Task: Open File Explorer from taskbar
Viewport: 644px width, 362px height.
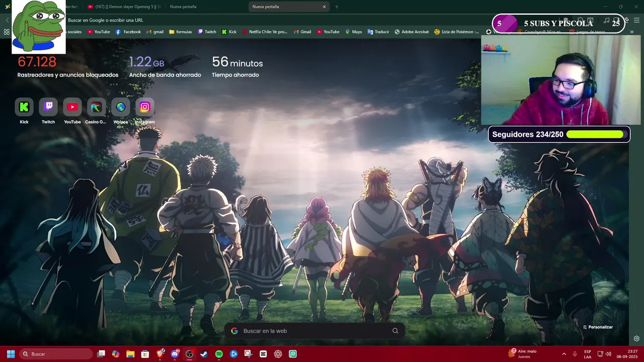Action: [130, 354]
